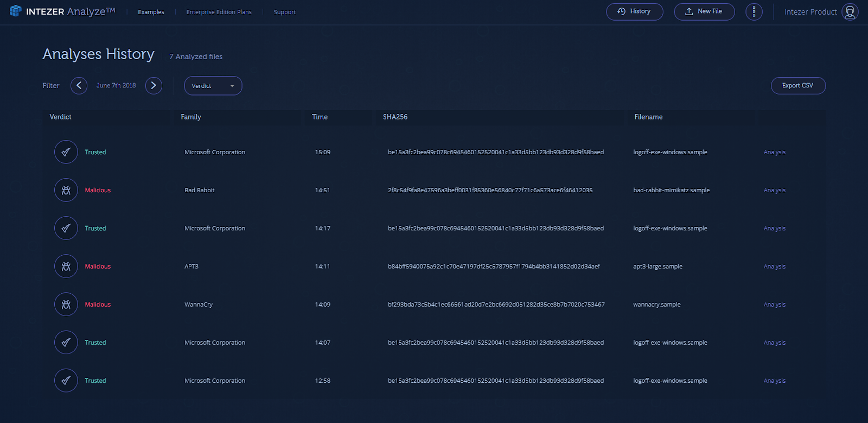The image size is (868, 423).
Task: Go to next date with right arrow
Action: pos(154,85)
